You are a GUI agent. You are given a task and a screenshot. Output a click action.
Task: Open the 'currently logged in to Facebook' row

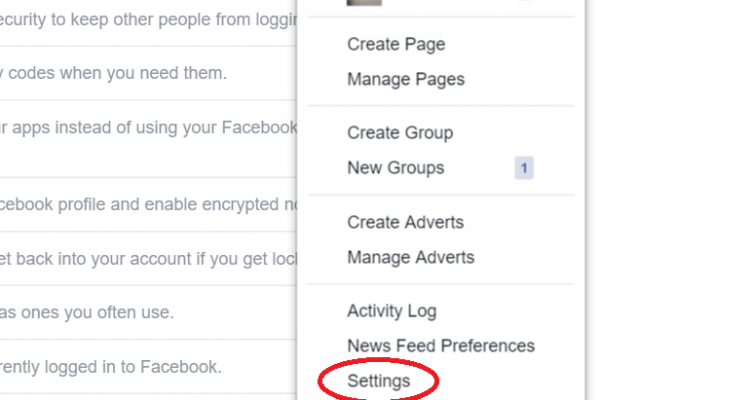(x=148, y=367)
